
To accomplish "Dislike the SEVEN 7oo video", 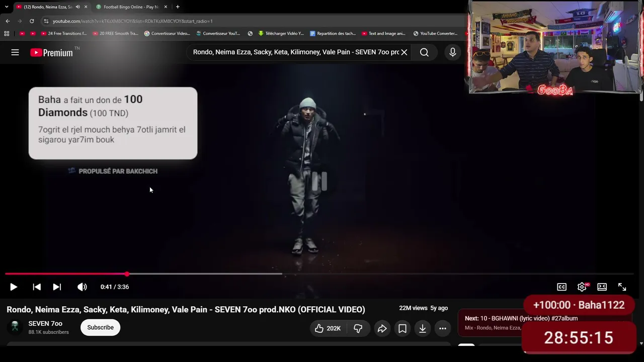I will 358,328.
